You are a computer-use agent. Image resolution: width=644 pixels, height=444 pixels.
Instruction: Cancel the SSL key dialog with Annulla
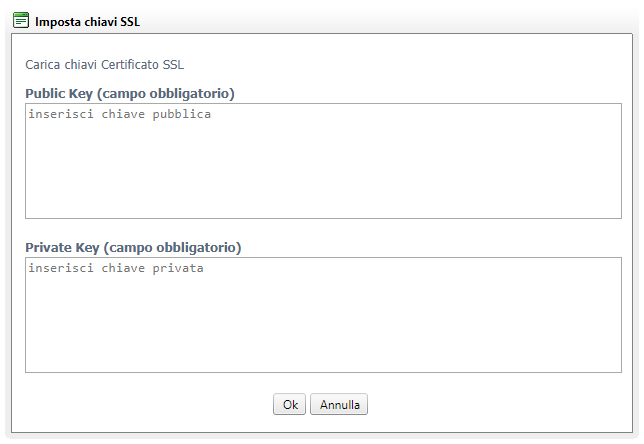(x=339, y=404)
